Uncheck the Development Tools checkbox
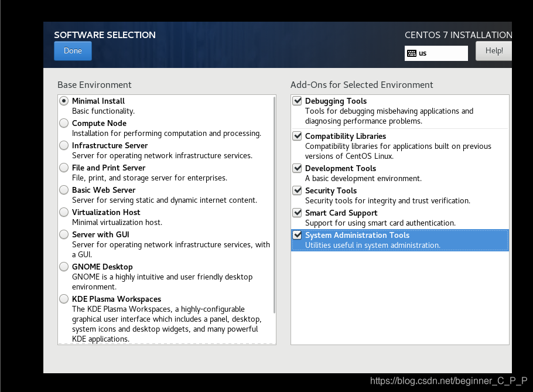Image resolution: width=533 pixels, height=392 pixels. (298, 168)
